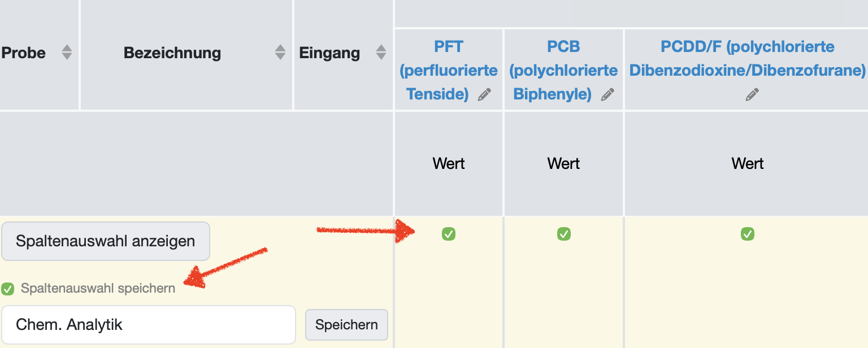Uncheck the PFT column checkbox

(x=449, y=233)
